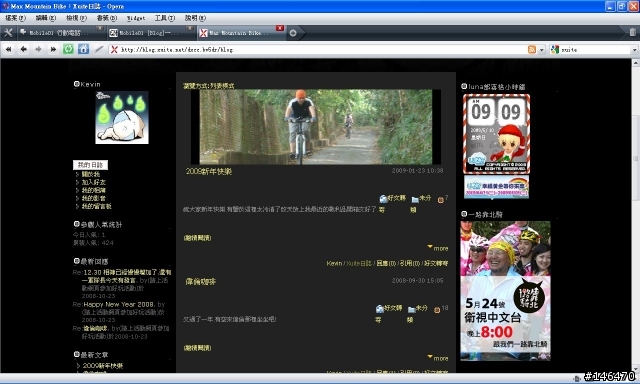The height and width of the screenshot is (384, 640).
Task: Click 回應(0) under 2009新年快樂 post
Action: coord(386,264)
